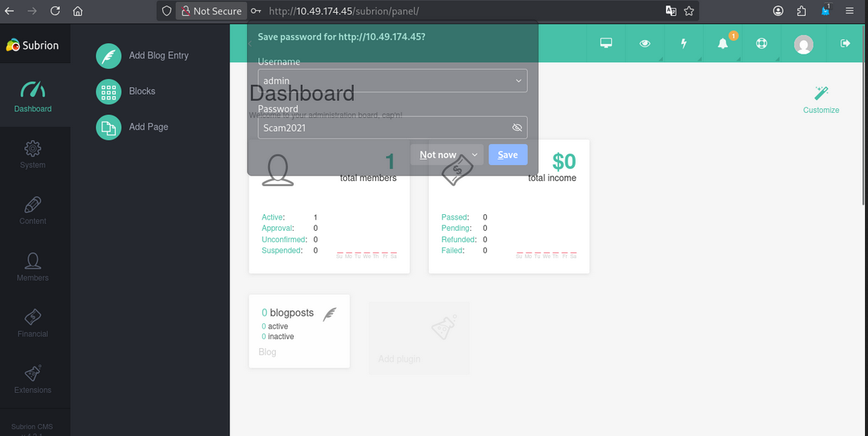
Task: Click the logout arrow icon
Action: click(845, 44)
